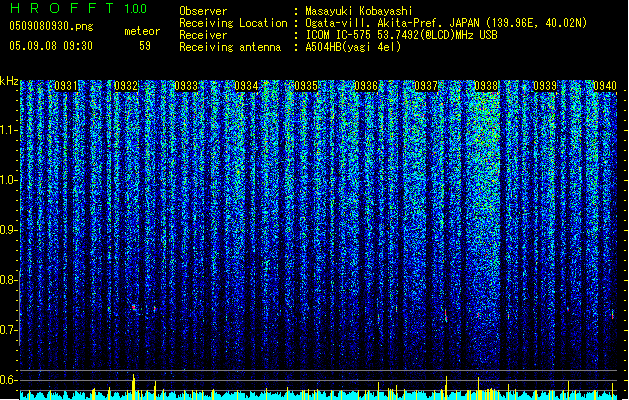Click the HROFFT 1.0.0 title text
Screen dimensions: 629x400
click(78, 8)
